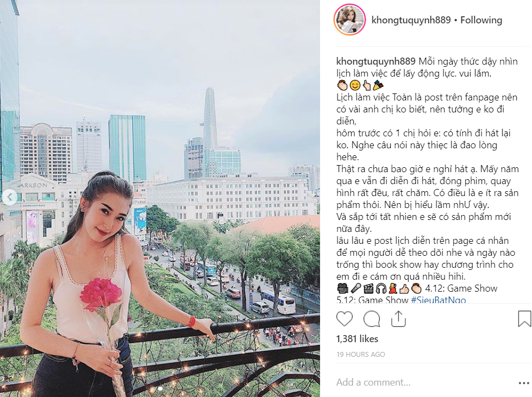Viewport: 532px width, 397px height.
Task: Open #SieuBatNgo hashtag link
Action: tap(439, 300)
